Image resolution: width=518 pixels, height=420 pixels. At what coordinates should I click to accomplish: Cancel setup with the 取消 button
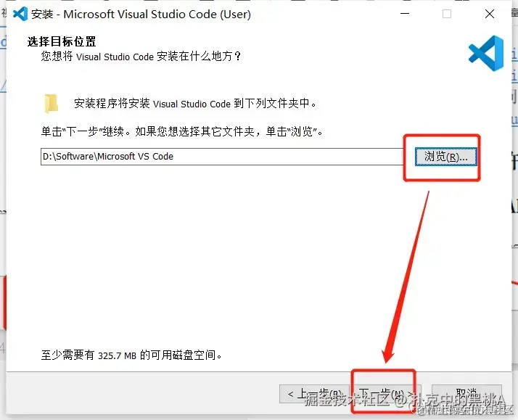pos(466,394)
